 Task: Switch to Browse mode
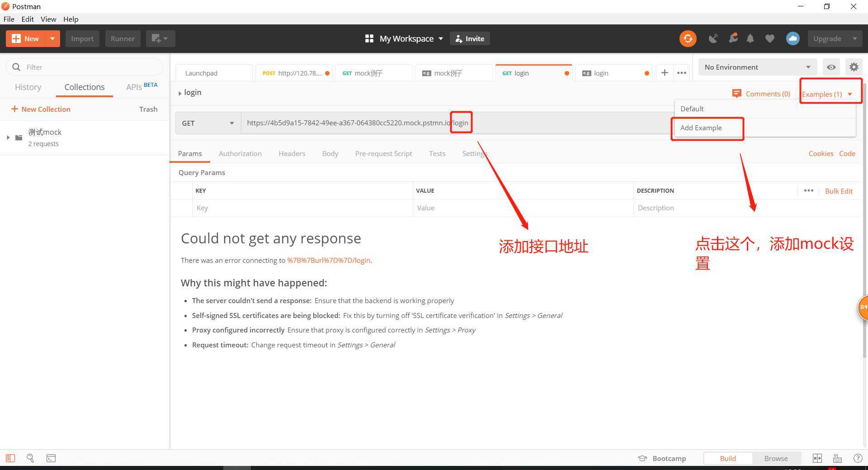click(776, 458)
